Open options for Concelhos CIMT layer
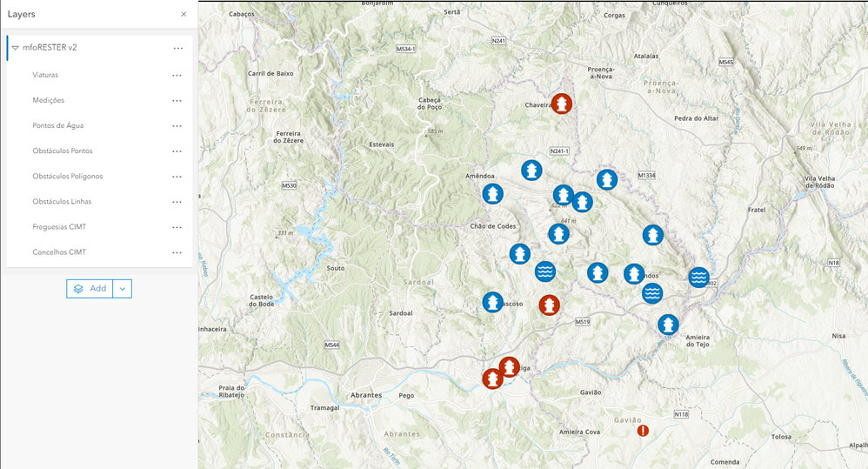Screen dimensions: 868x469 click(x=177, y=252)
